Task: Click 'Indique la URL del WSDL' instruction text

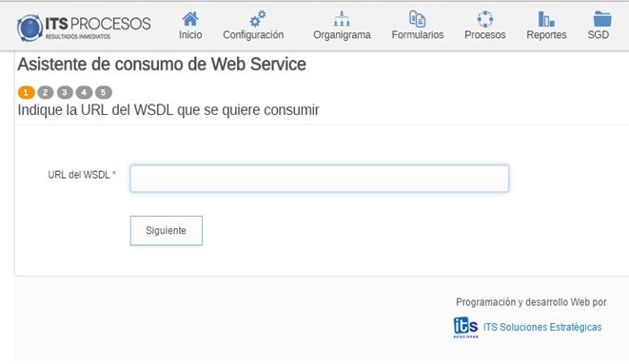Action: coord(168,109)
